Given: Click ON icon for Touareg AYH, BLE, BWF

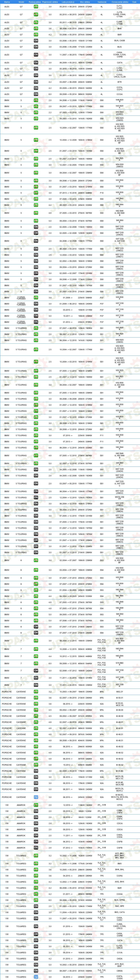Looking at the screenshot, I should click(x=36, y=965).
